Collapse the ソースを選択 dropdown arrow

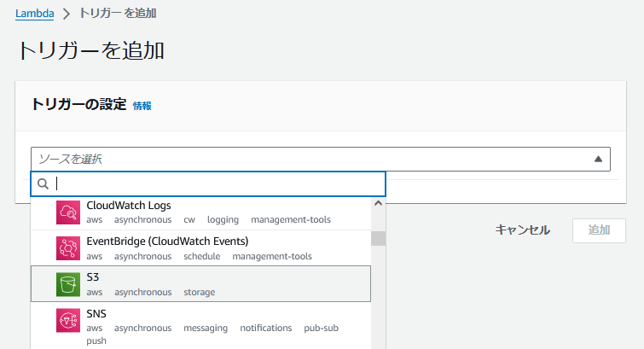[x=598, y=159]
